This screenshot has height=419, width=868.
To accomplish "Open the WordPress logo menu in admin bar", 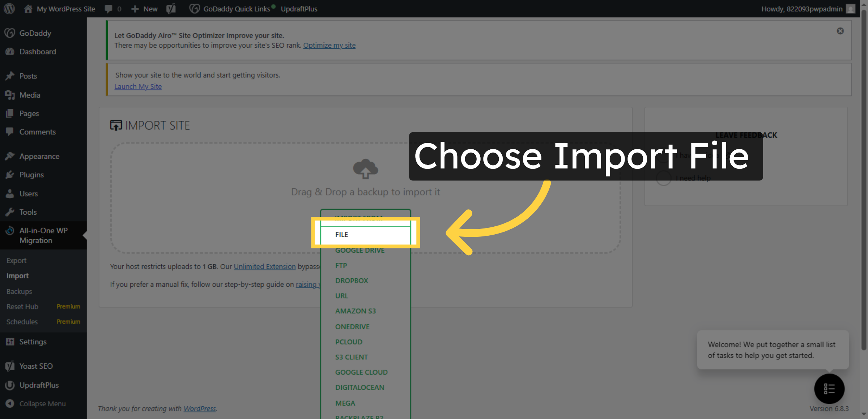I will click(x=9, y=9).
